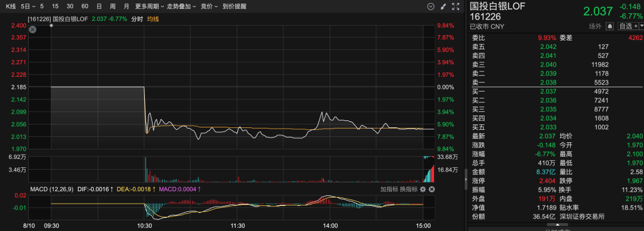Image resolution: width=644 pixels, height=231 pixels.
Task: Click sell-one 卖一 price 2.038
Action: click(x=549, y=82)
